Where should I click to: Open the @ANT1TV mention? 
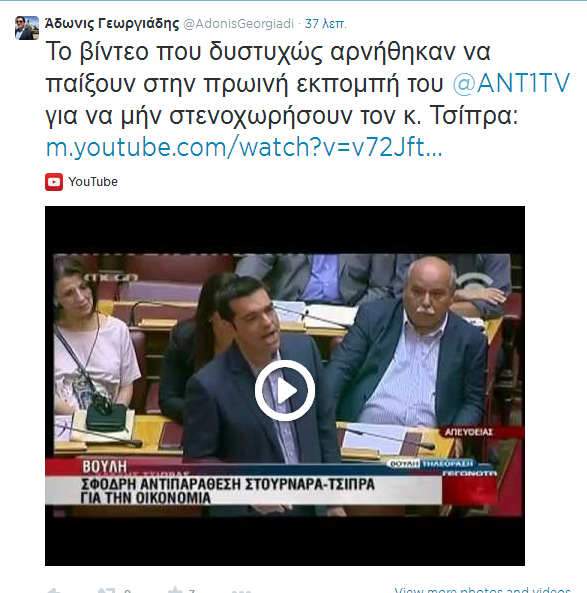(511, 83)
